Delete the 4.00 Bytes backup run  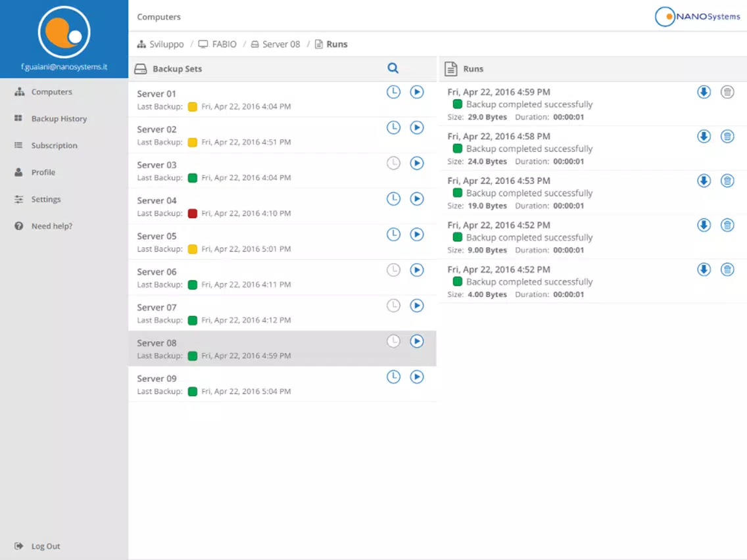[x=727, y=269]
